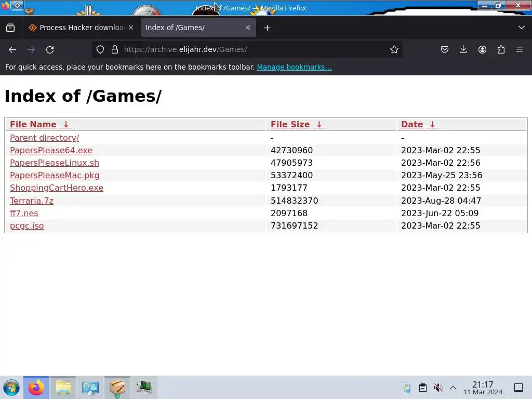This screenshot has width=532, height=399.
Task: Open the Firefox application menu
Action: click(520, 49)
